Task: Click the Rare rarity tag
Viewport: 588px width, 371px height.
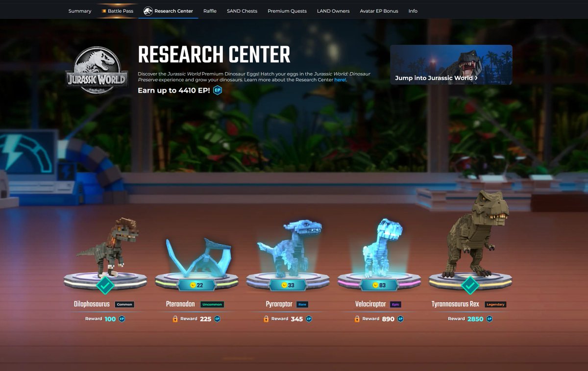Action: tap(302, 304)
